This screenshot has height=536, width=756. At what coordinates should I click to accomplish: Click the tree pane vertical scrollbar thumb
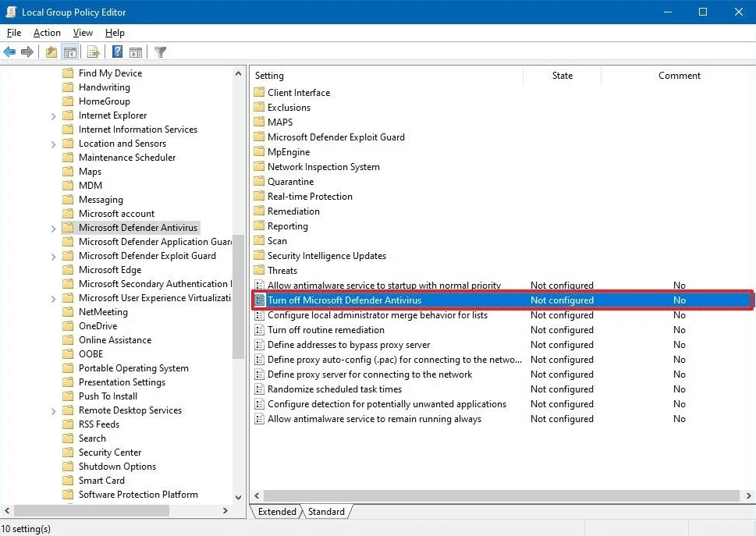[238, 296]
